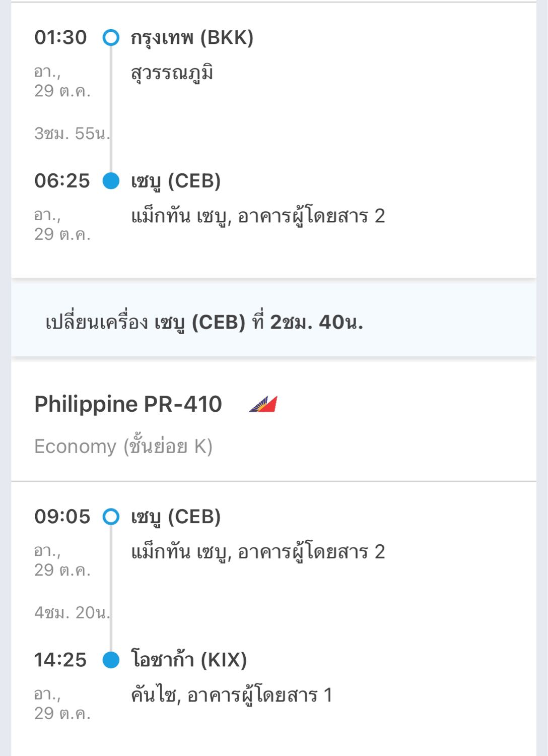Click the 01:30 departure time
548x756 pixels.
coord(60,38)
